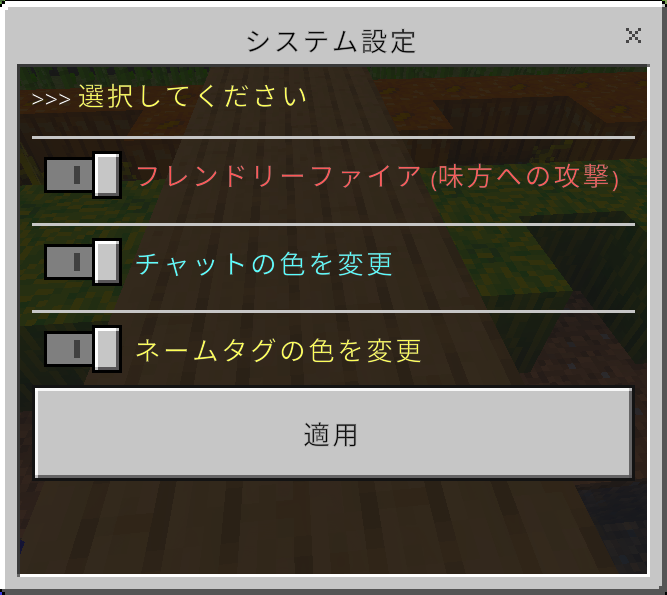The width and height of the screenshot is (667, 595).
Task: Toggle the チャットの色を変更 switch
Action: (83, 262)
